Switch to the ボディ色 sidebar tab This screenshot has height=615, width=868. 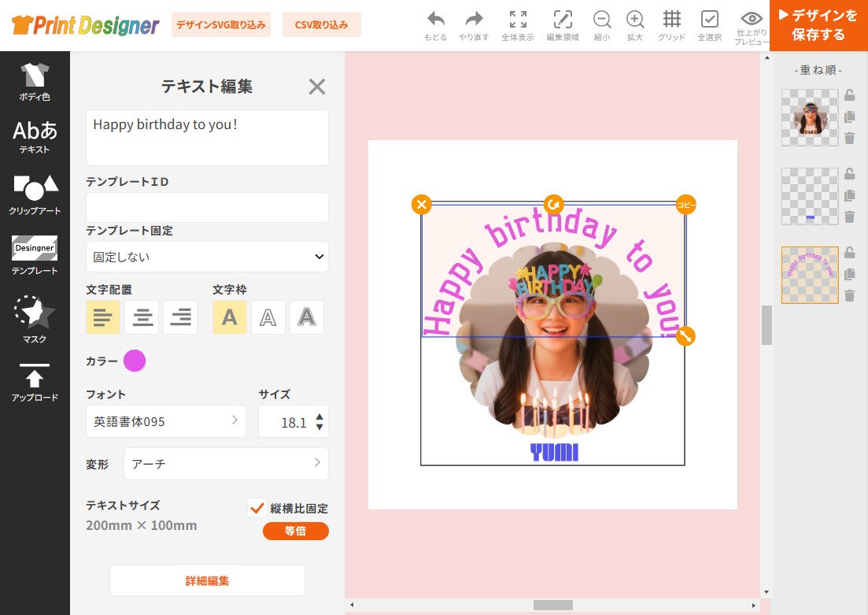coord(35,82)
